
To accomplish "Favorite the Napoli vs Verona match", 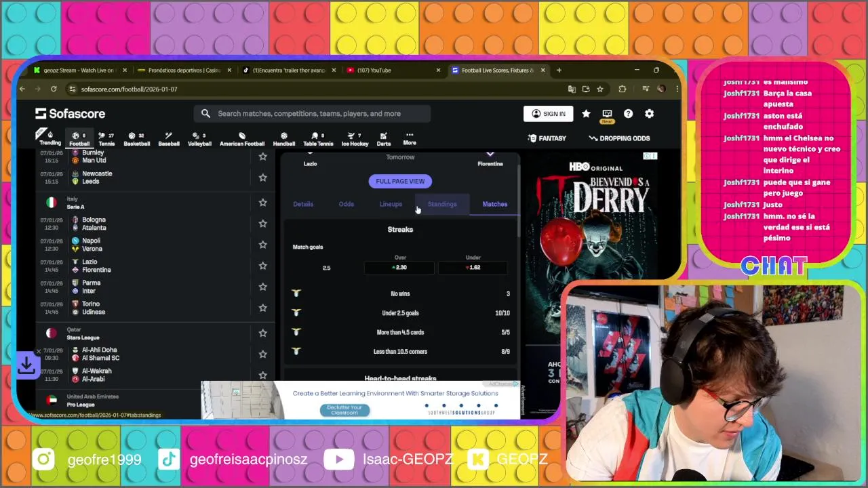I will [262, 245].
